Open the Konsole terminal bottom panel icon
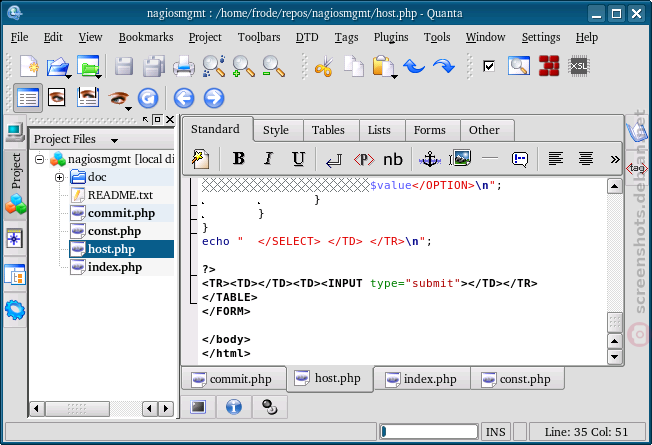Screen dimensions: 652x445 pos(198,407)
